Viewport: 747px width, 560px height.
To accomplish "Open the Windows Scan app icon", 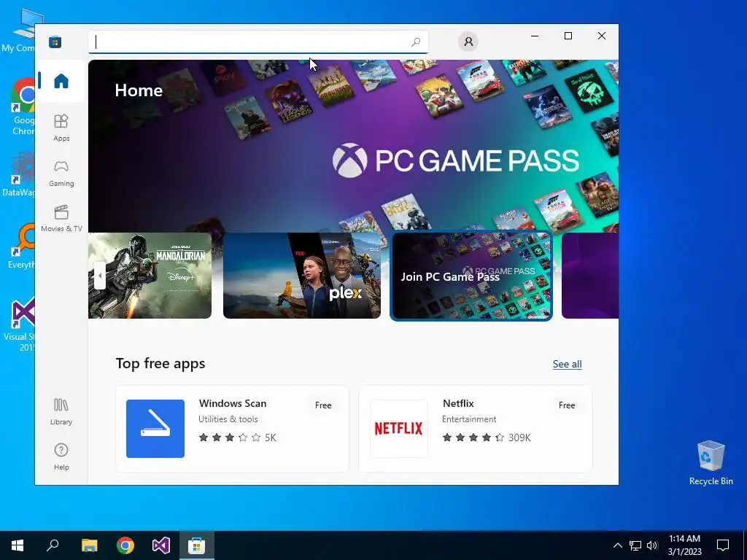I will pyautogui.click(x=155, y=429).
